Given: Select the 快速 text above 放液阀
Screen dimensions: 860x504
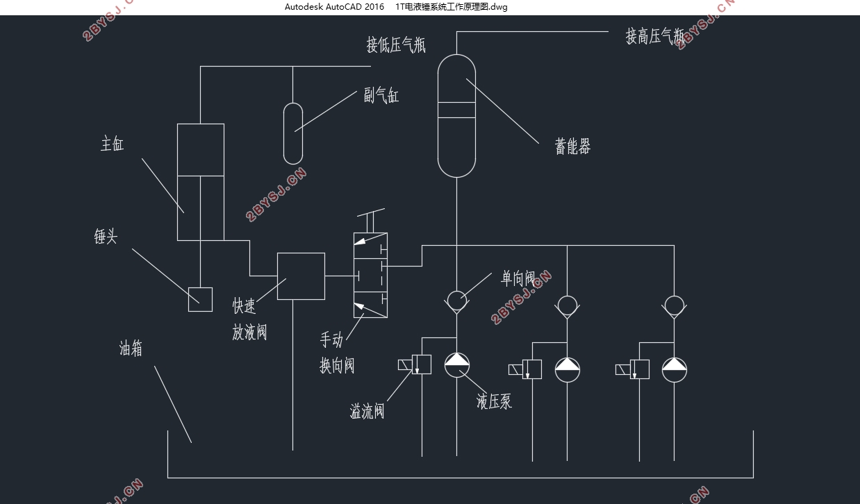Looking at the screenshot, I should click(x=245, y=305).
